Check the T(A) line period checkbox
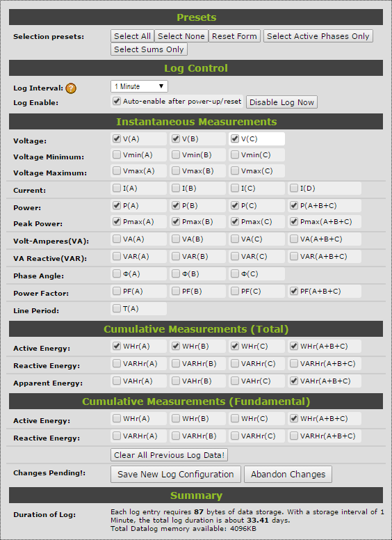 tap(117, 308)
